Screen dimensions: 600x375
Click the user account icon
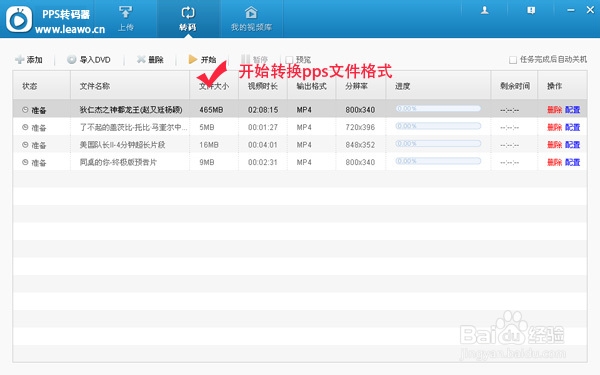point(484,10)
